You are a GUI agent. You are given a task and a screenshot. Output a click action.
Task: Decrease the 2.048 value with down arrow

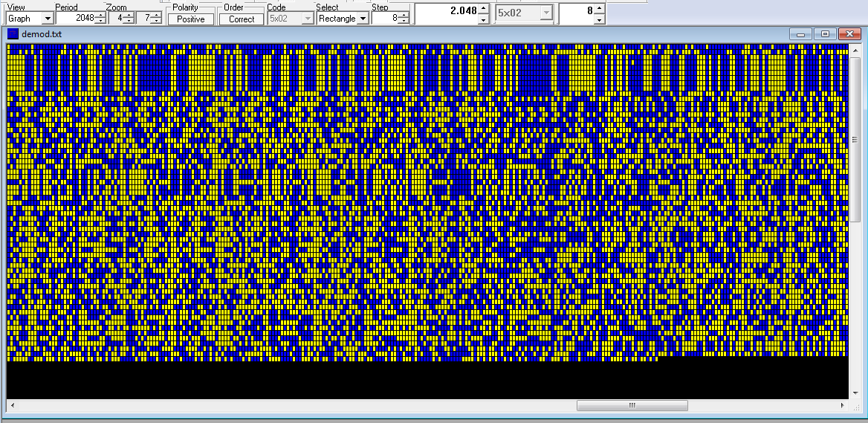(483, 20)
